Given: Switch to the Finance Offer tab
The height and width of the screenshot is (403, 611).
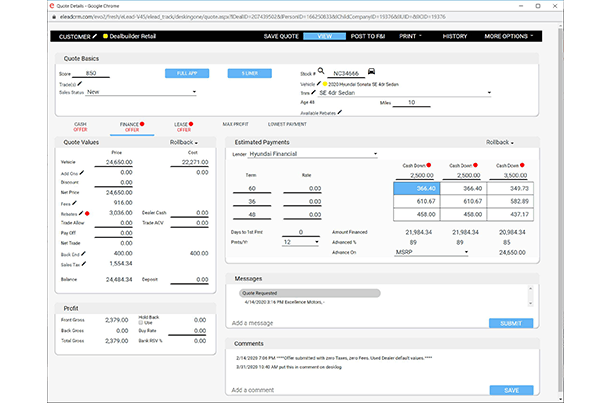Looking at the screenshot, I should pos(132,127).
